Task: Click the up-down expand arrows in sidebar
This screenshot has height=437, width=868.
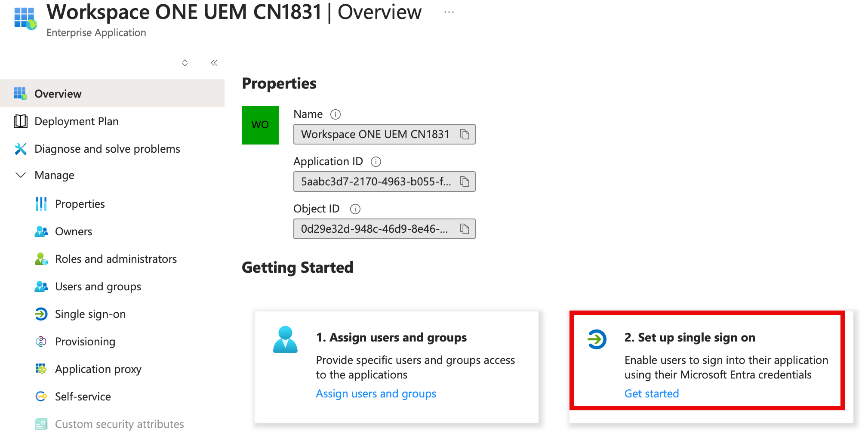Action: point(185,63)
